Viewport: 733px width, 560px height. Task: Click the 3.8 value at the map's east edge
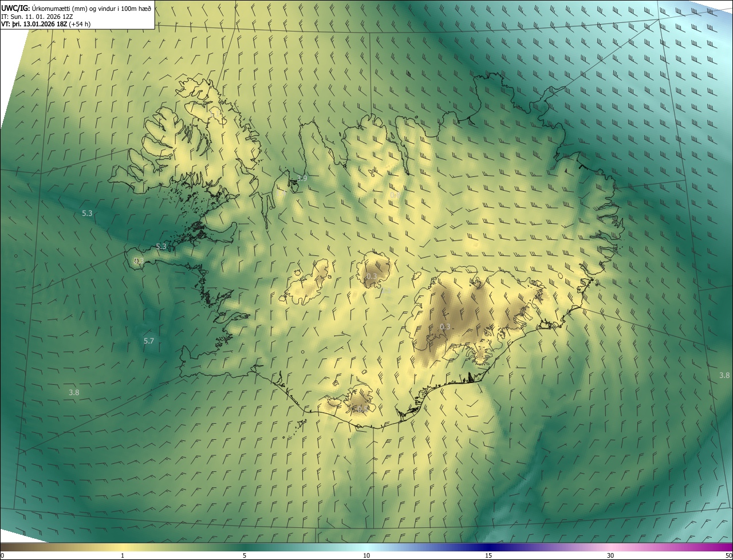click(x=724, y=376)
